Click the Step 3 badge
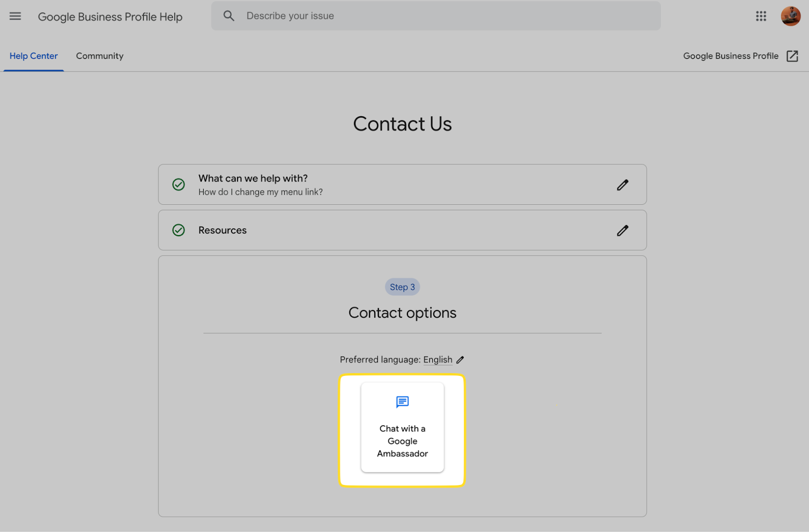This screenshot has width=809, height=532. (402, 287)
